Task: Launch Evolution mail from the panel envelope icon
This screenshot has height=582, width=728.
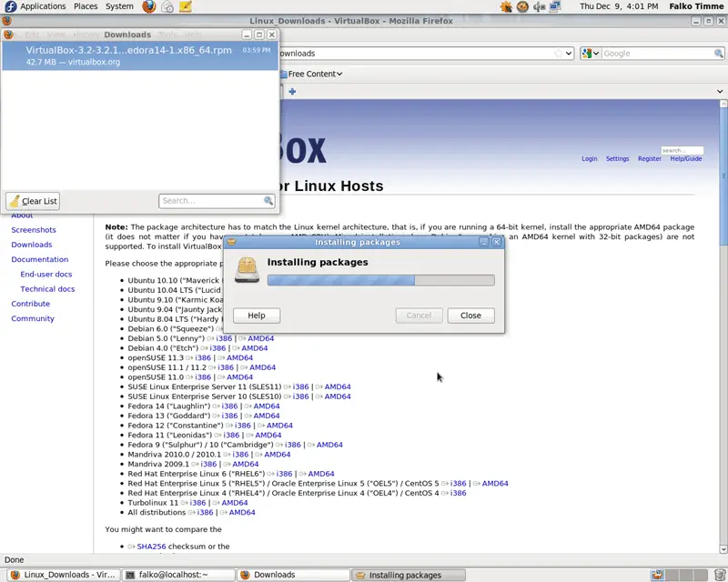Action: 167,6
